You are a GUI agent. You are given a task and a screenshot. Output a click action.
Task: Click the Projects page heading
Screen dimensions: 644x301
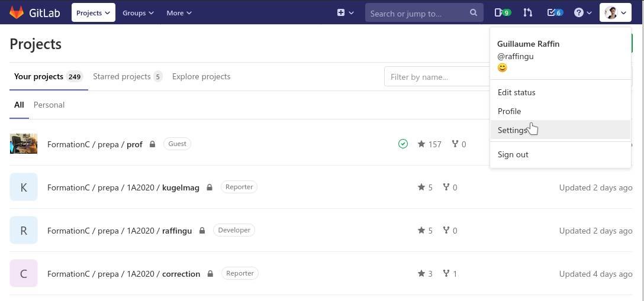coord(36,44)
